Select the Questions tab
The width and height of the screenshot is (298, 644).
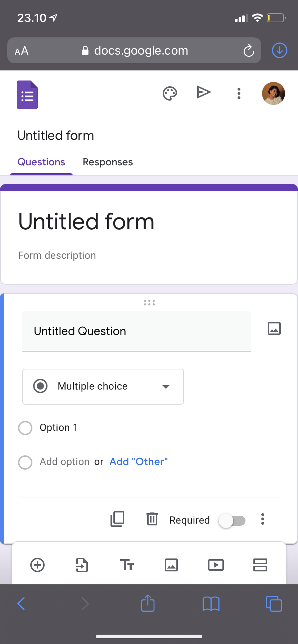[41, 162]
